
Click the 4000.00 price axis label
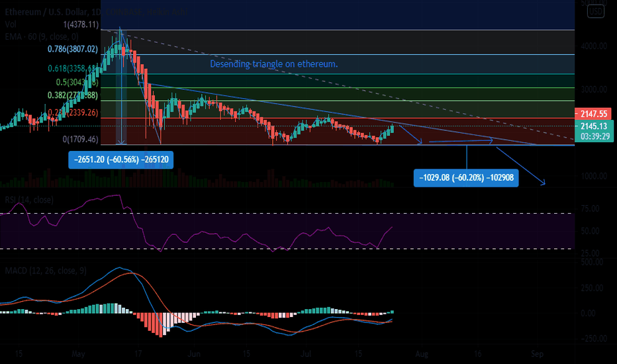coord(594,46)
